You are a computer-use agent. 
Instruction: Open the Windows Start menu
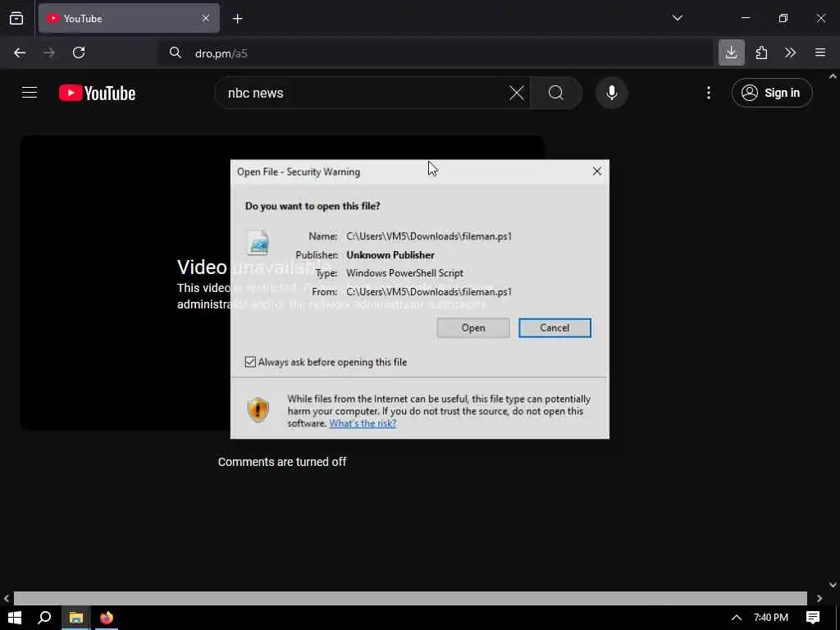point(15,618)
